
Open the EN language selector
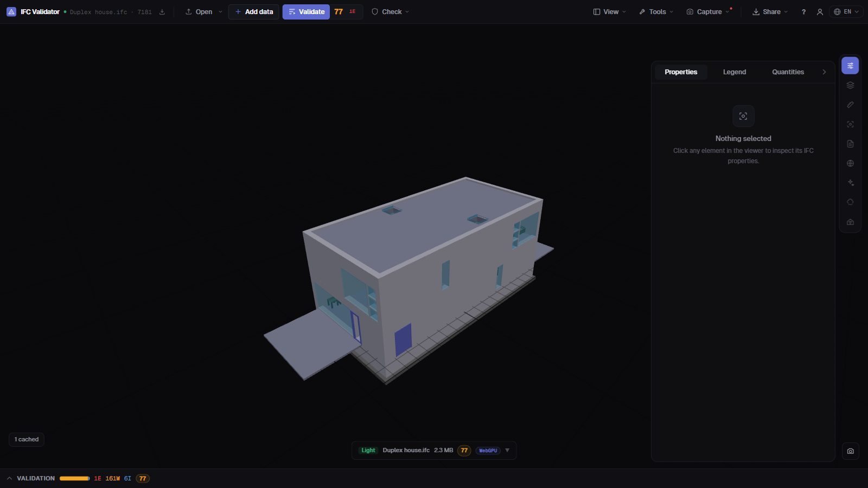point(846,12)
